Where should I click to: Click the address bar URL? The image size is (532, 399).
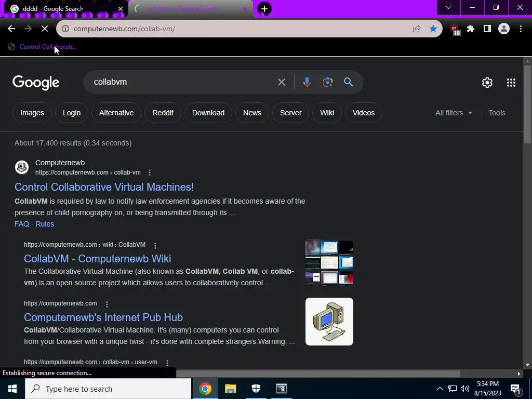point(125,29)
